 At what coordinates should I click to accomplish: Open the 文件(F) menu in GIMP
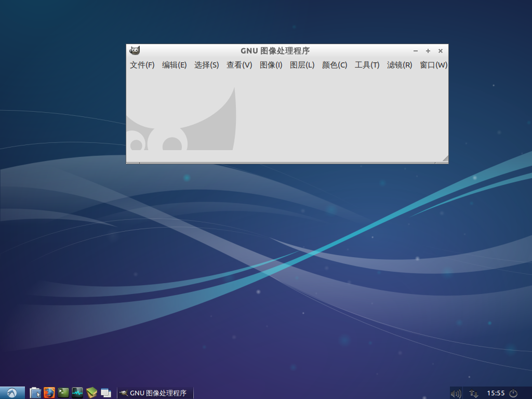[x=142, y=65]
